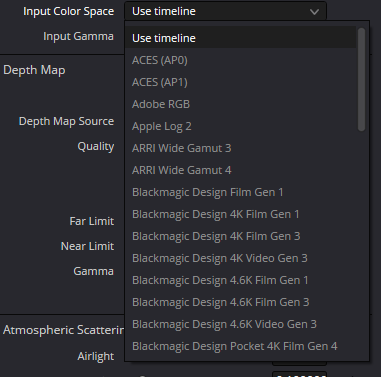Viewport: 381px width, 377px height.
Task: Choose Blackmagic Design 4.6K Film Gen 1
Action: (x=241, y=280)
